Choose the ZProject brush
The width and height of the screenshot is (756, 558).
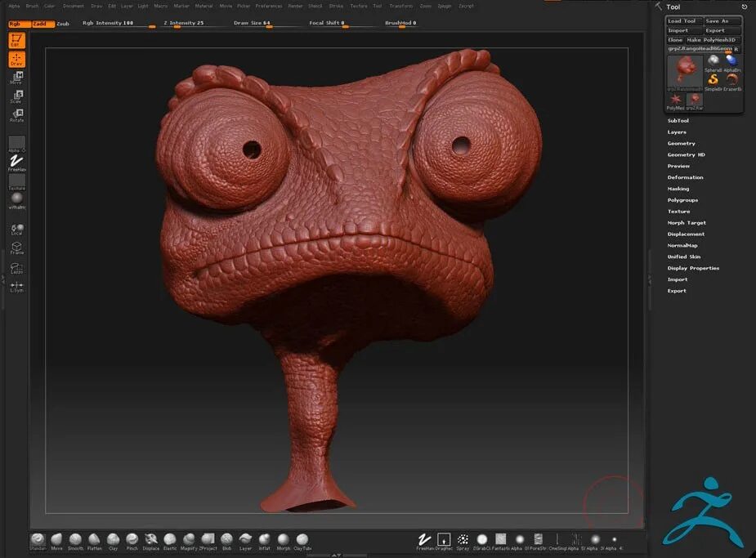208,540
